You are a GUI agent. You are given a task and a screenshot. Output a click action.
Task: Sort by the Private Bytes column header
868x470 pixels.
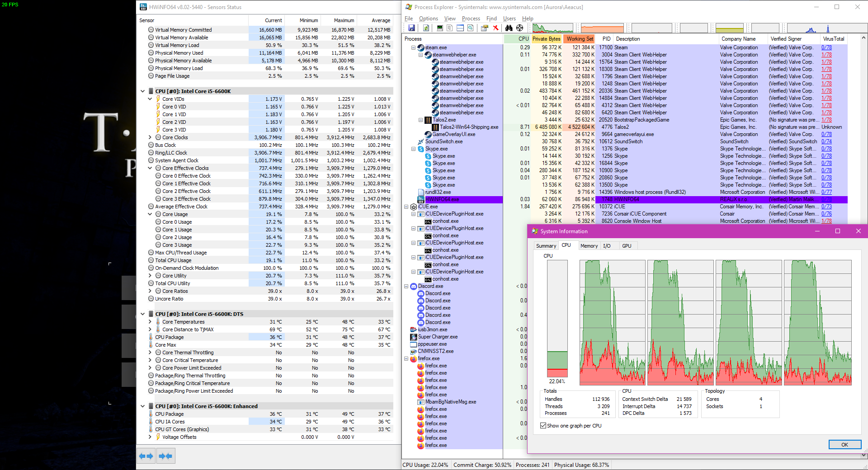point(546,39)
